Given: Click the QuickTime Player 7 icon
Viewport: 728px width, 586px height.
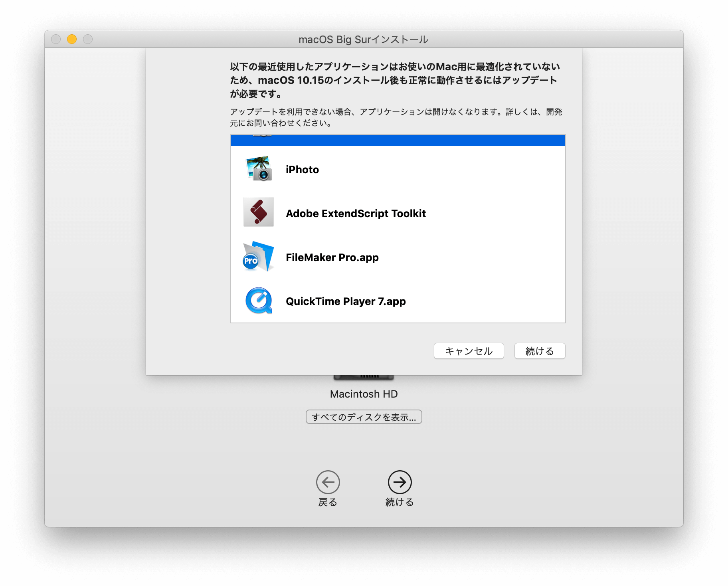Looking at the screenshot, I should tap(259, 301).
